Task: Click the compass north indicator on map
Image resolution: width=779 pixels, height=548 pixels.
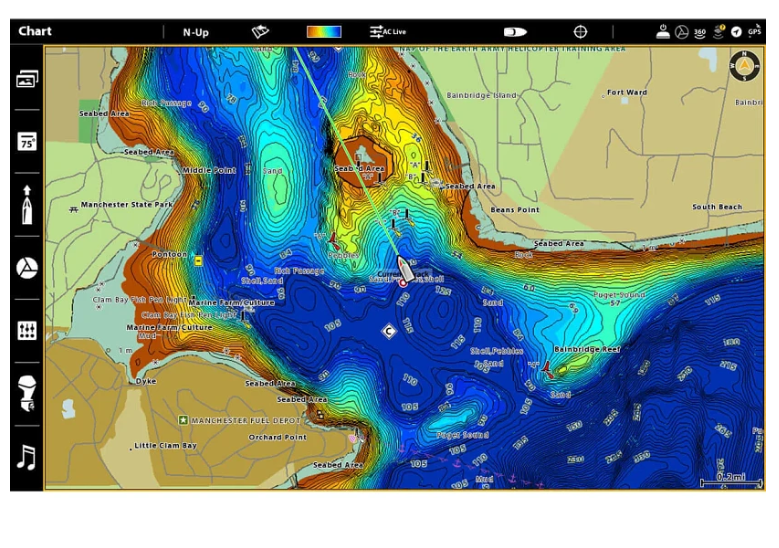Action: tap(742, 66)
